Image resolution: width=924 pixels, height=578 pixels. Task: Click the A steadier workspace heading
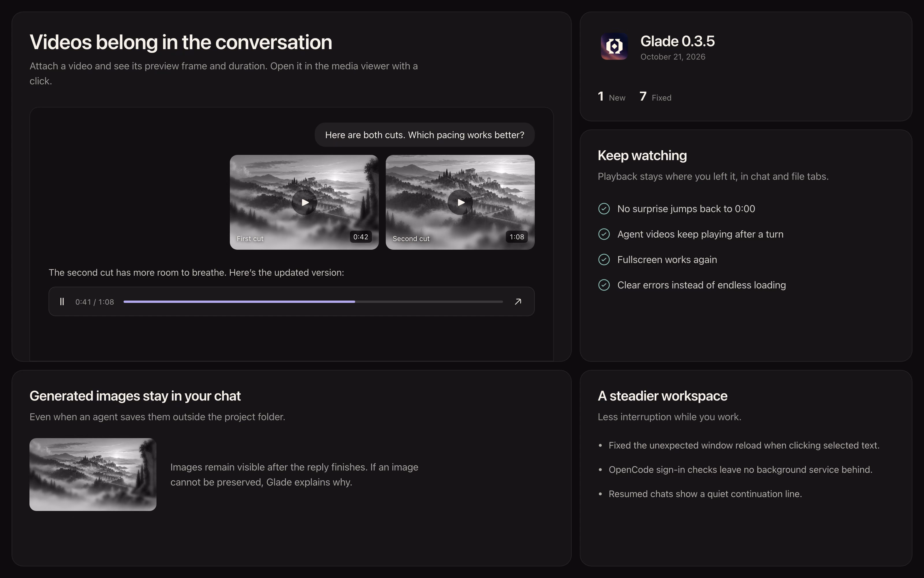click(662, 396)
